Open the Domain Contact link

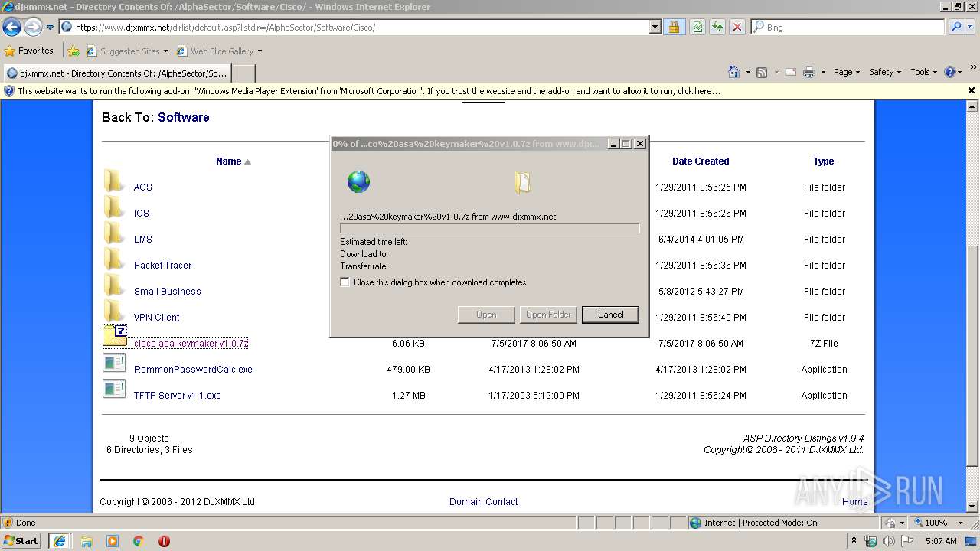[484, 502]
